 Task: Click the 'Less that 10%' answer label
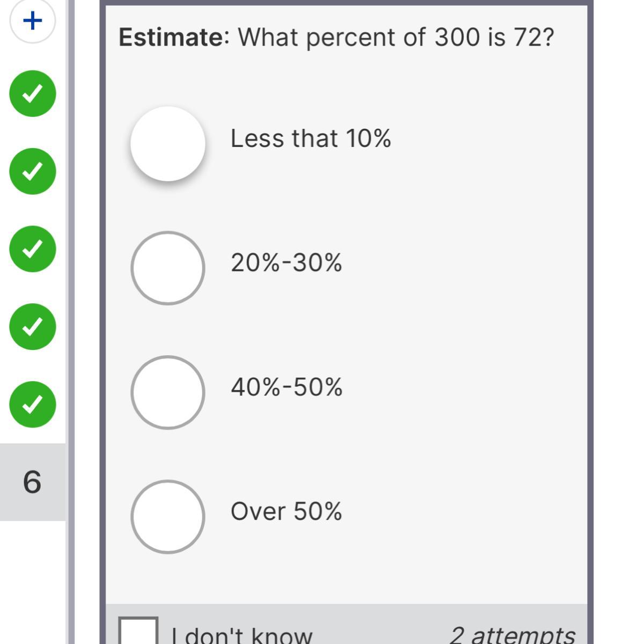(311, 138)
